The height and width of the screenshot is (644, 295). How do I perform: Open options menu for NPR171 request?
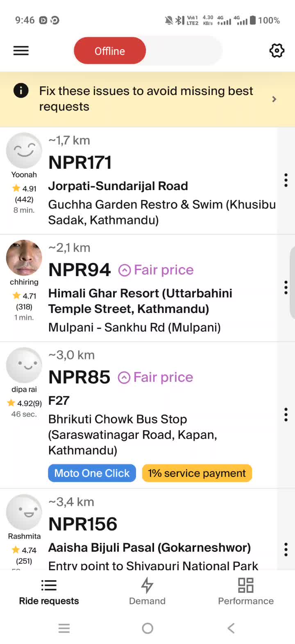[x=286, y=180]
